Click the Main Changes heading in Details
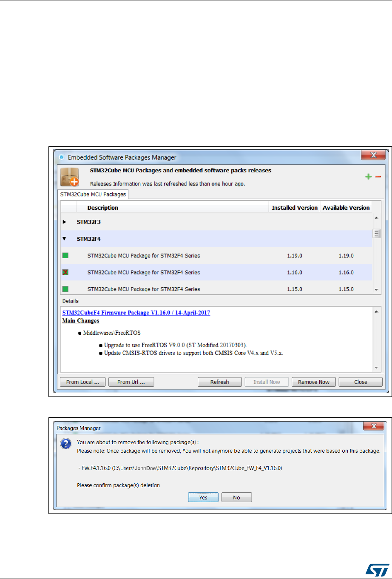392x579 pixels. pyautogui.click(x=81, y=321)
